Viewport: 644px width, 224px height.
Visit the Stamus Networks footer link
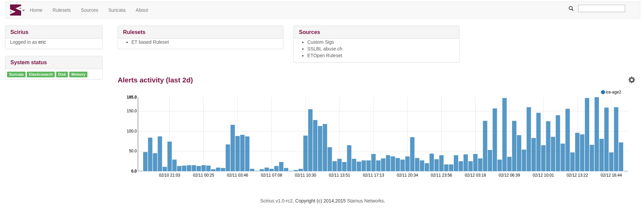[365, 201]
